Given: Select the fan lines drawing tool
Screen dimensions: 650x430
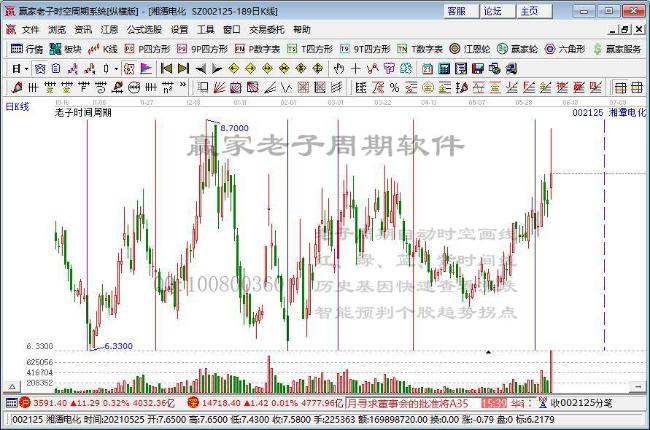Looking at the screenshot, I should click(219, 87).
